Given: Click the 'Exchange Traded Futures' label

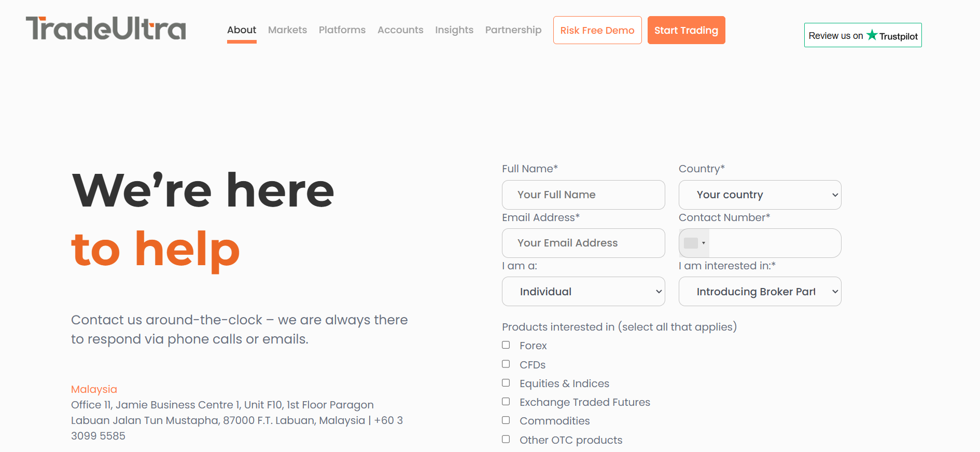Looking at the screenshot, I should point(585,402).
